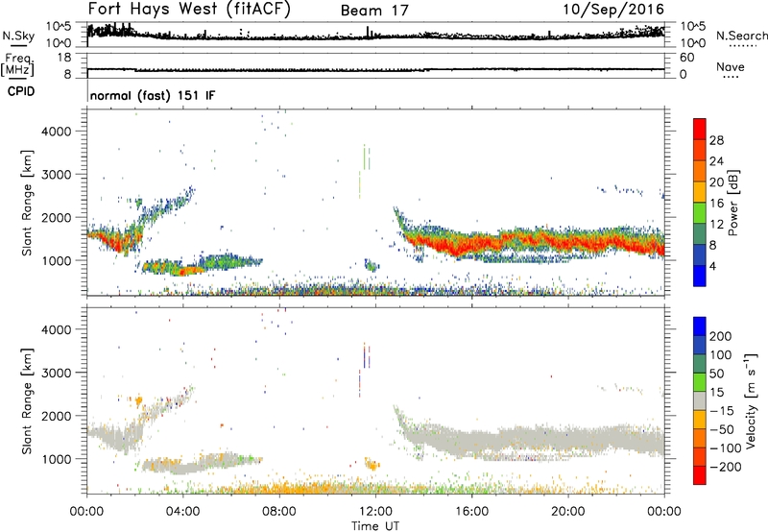This screenshot has height=532, width=768.
Task: Pick the red top segment of power colorbar
Action: pyautogui.click(x=700, y=130)
